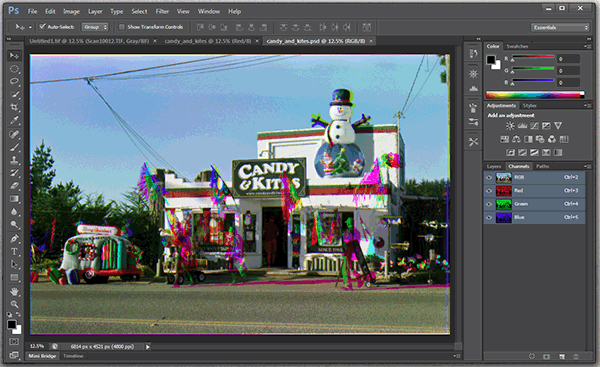Open the Color panel flyout menu

pos(587,46)
